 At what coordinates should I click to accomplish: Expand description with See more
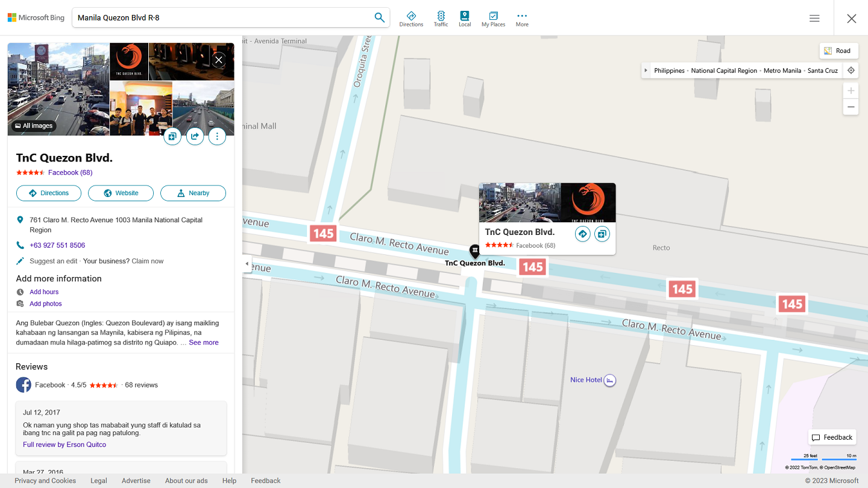(x=204, y=342)
